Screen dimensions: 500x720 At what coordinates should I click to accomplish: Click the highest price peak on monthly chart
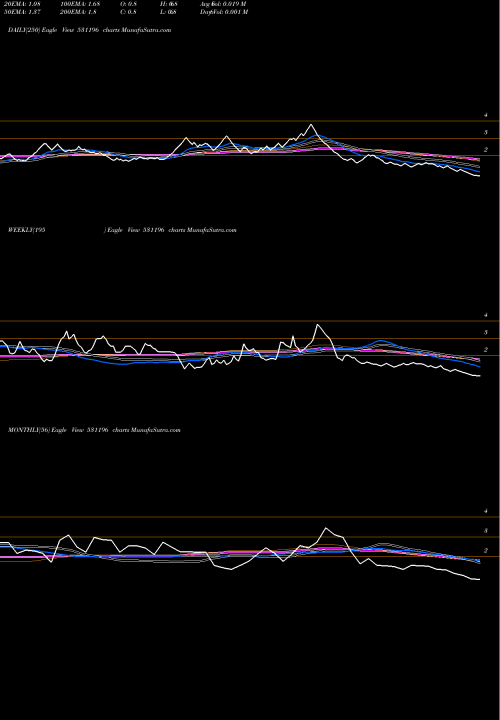pyautogui.click(x=326, y=528)
